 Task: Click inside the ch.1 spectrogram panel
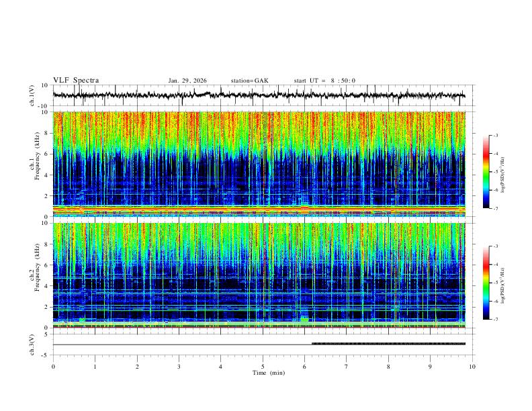click(x=259, y=164)
